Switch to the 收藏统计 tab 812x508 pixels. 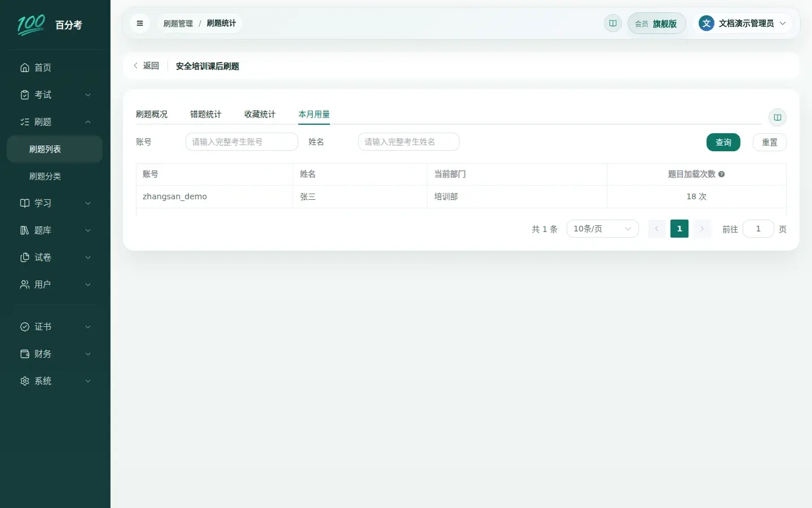click(x=260, y=114)
